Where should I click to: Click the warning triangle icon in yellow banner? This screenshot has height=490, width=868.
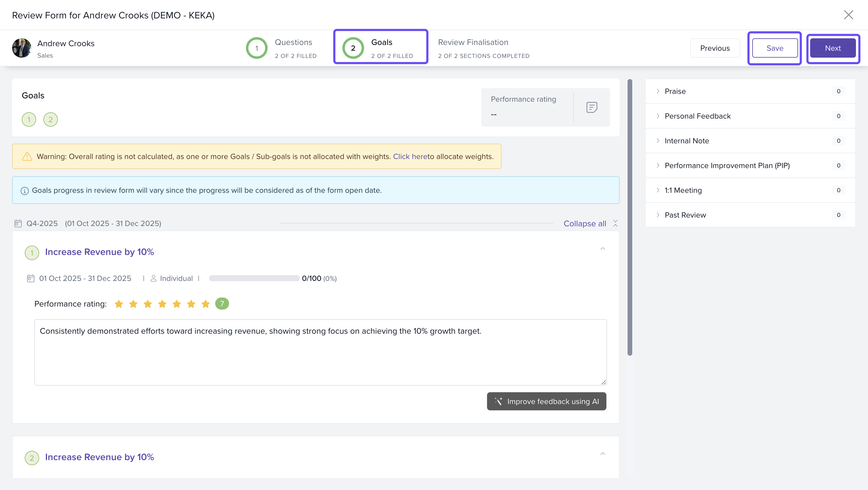coord(27,157)
